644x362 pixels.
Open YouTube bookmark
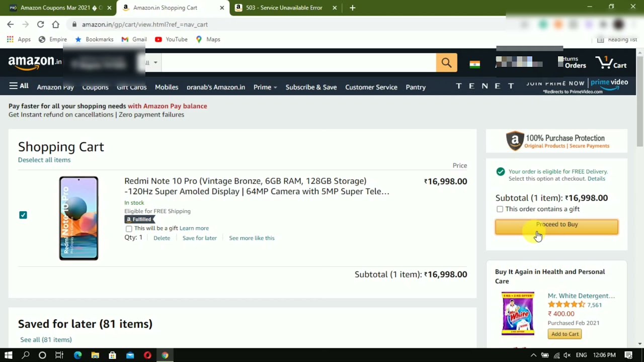pos(171,39)
